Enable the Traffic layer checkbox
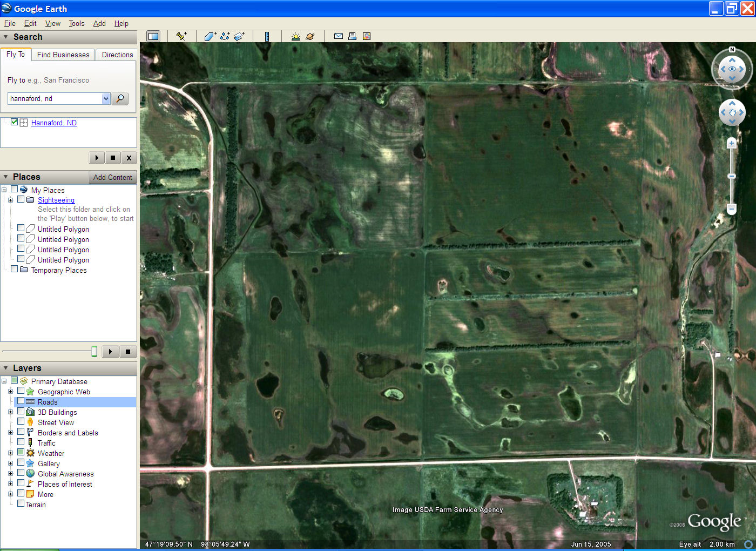Screen dimensions: 756x551 pos(21,442)
